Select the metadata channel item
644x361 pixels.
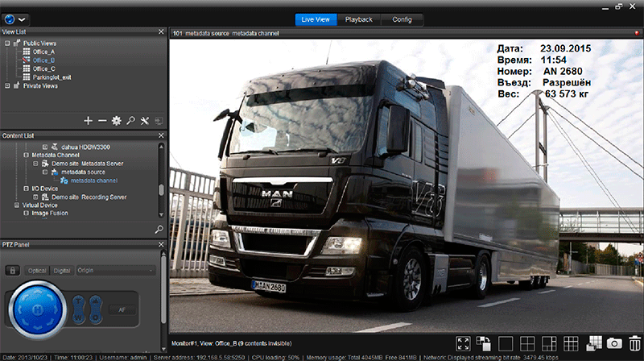point(93,180)
